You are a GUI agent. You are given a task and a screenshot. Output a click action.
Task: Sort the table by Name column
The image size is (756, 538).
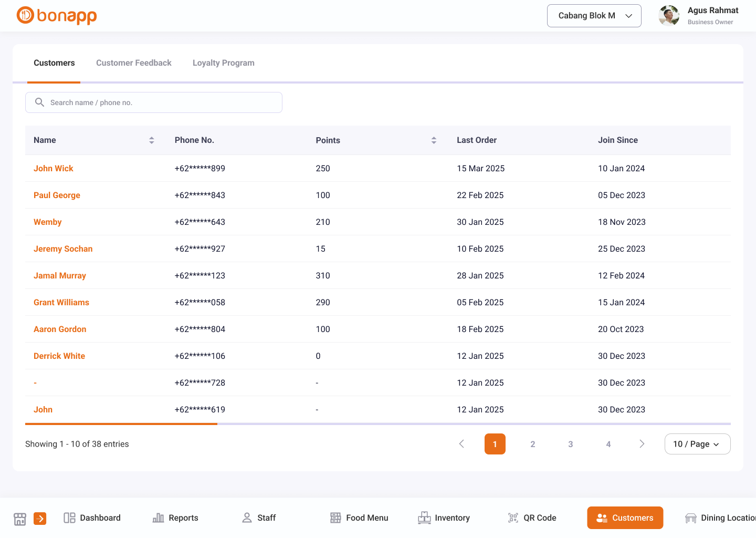(x=152, y=140)
